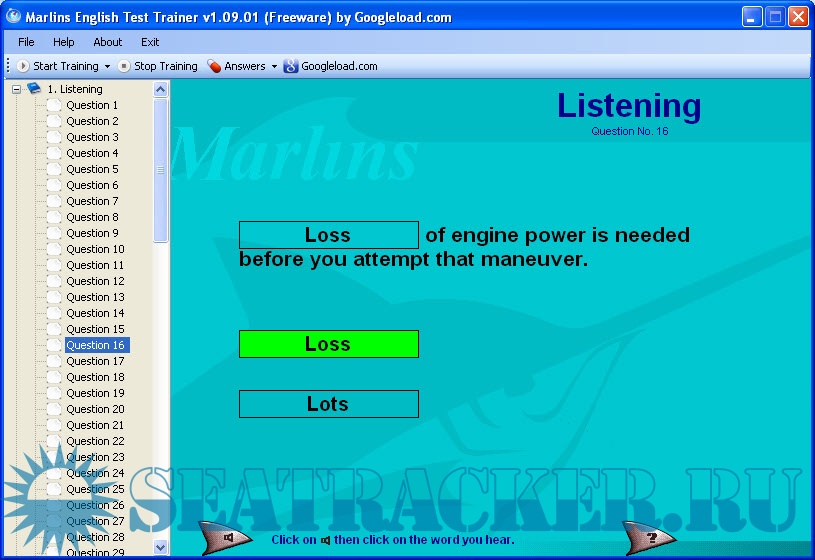Click the question list scroll down arrow
815x560 pixels.
(x=161, y=547)
